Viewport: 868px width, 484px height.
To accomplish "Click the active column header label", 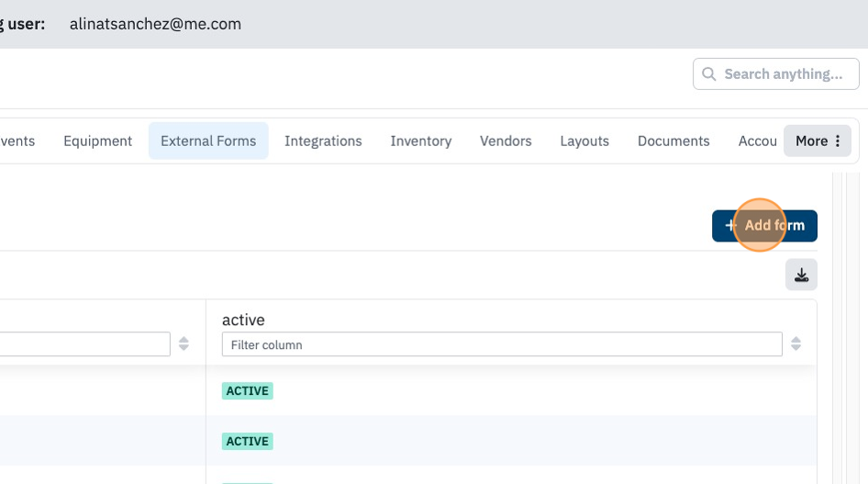I will click(243, 321).
